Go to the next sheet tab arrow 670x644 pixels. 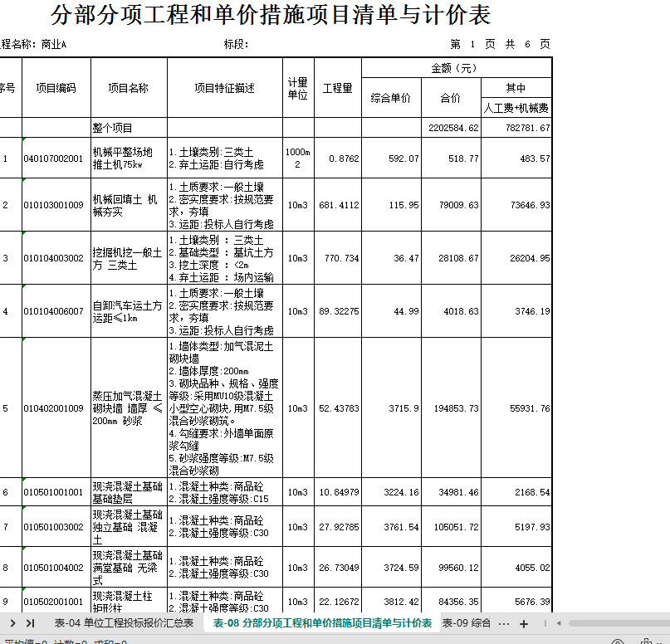12,623
